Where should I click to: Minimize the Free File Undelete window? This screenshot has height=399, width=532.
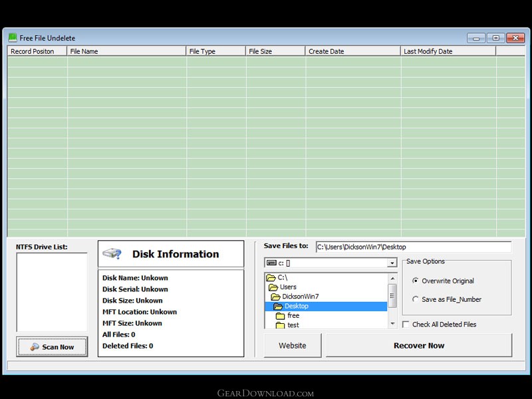[476, 38]
